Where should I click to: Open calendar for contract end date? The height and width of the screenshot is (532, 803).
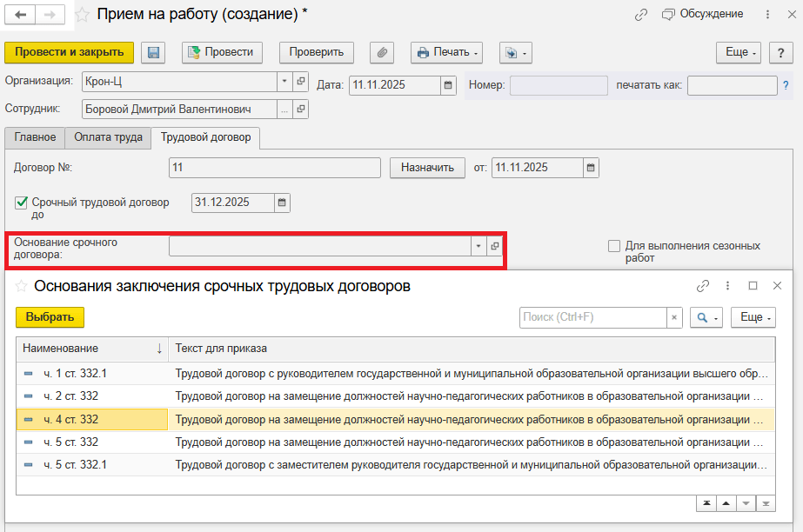(282, 203)
